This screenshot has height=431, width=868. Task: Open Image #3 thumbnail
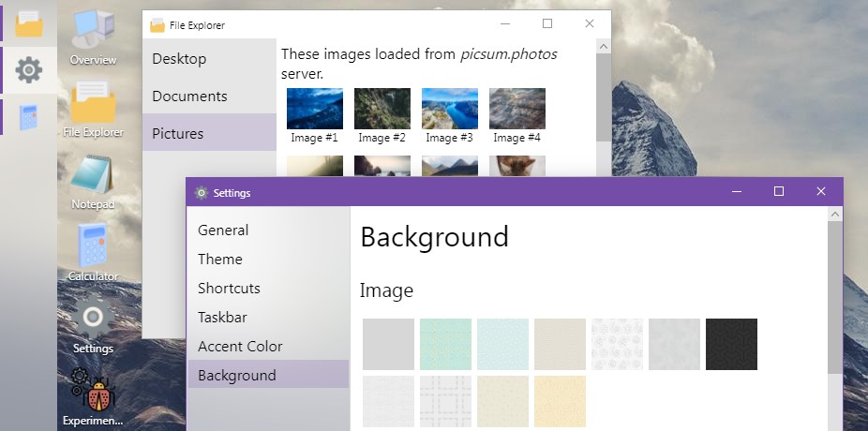pos(449,109)
